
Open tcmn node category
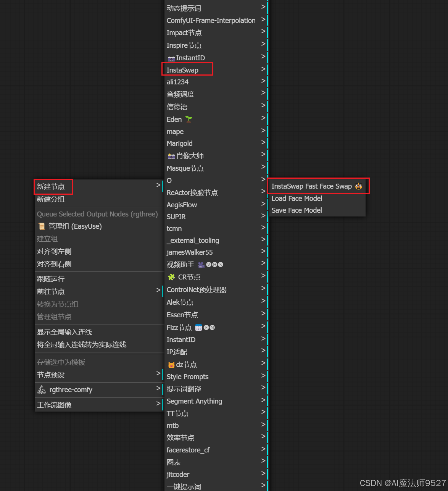(216, 229)
